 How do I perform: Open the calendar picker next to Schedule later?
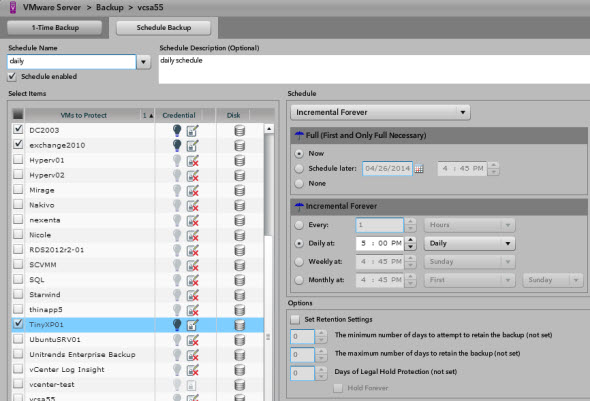419,169
